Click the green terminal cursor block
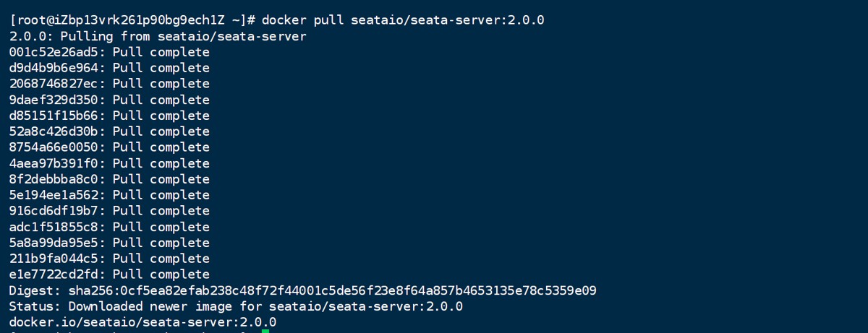The image size is (868, 333). click(x=265, y=331)
